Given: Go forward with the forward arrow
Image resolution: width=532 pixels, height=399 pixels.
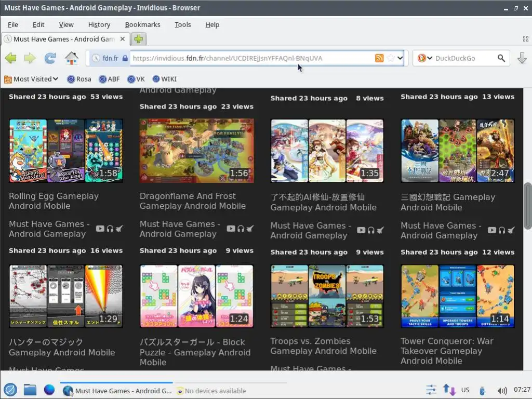Looking at the screenshot, I should tap(30, 58).
